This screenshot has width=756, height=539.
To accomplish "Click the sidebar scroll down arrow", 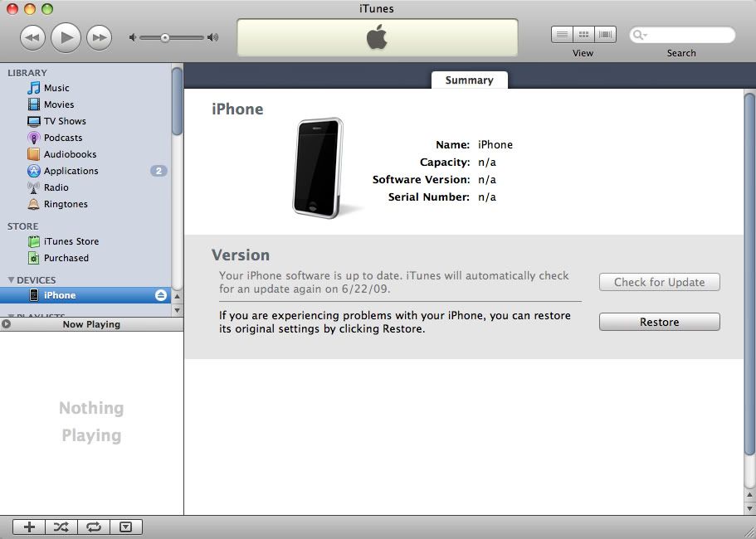I will tap(177, 310).
